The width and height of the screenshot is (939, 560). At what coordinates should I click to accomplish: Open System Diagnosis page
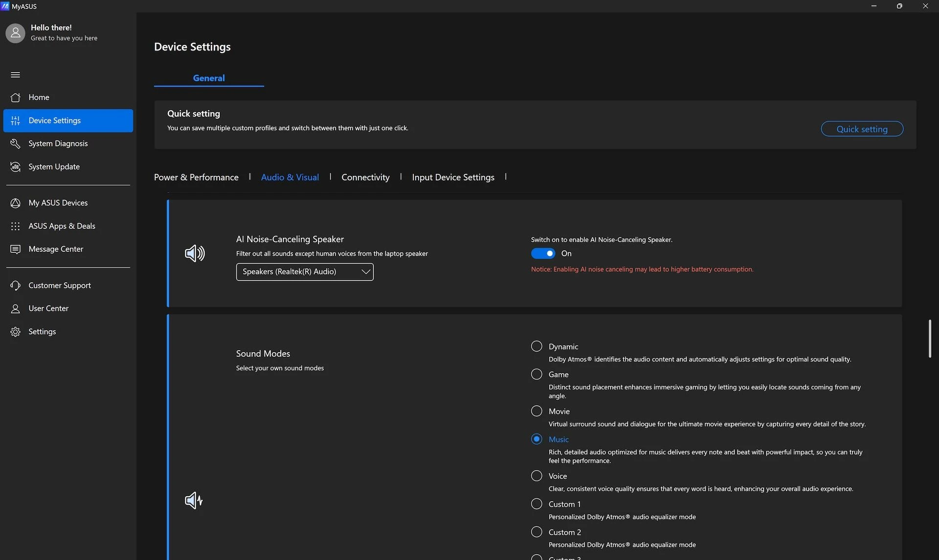tap(68, 144)
